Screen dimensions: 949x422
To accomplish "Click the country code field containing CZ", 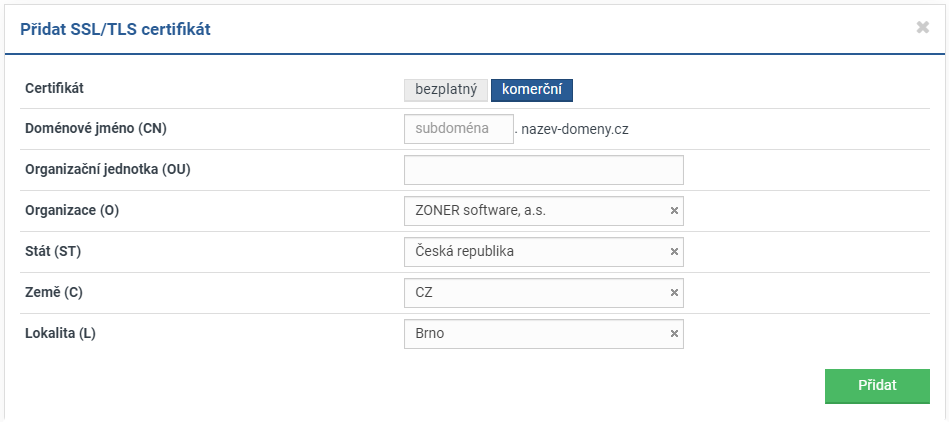I will point(535,293).
